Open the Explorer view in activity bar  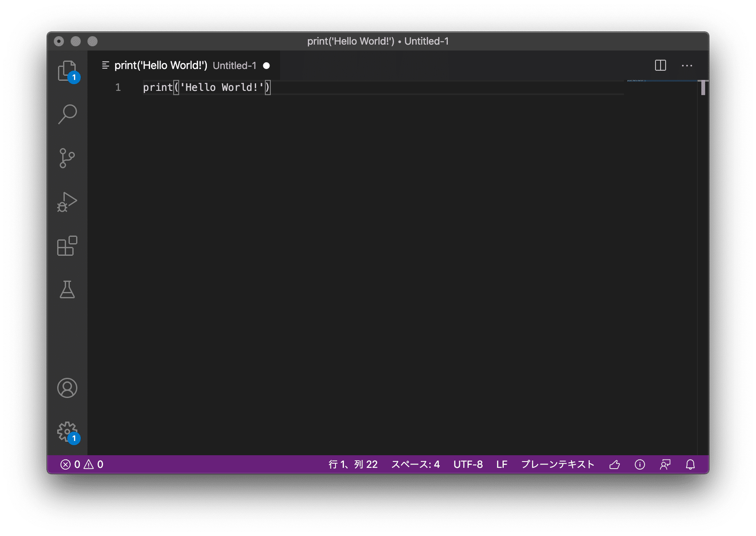point(67,71)
